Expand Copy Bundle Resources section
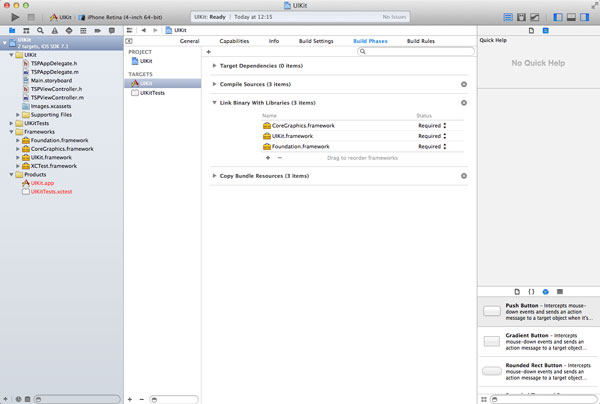600x404 pixels. (x=214, y=176)
